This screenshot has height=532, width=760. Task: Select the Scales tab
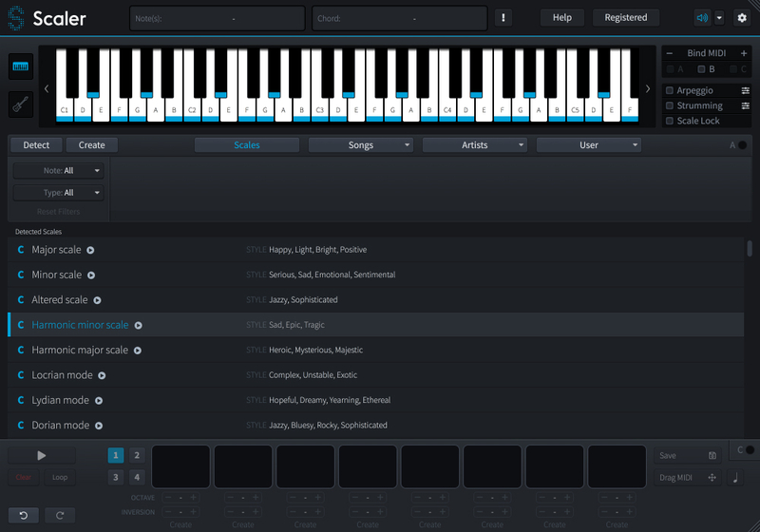[247, 145]
